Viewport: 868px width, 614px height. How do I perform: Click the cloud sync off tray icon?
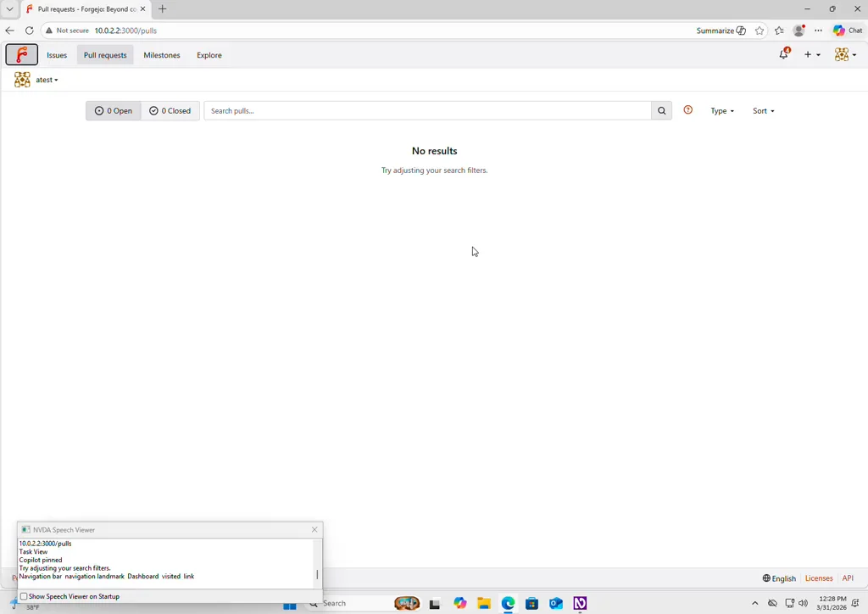coord(773,603)
